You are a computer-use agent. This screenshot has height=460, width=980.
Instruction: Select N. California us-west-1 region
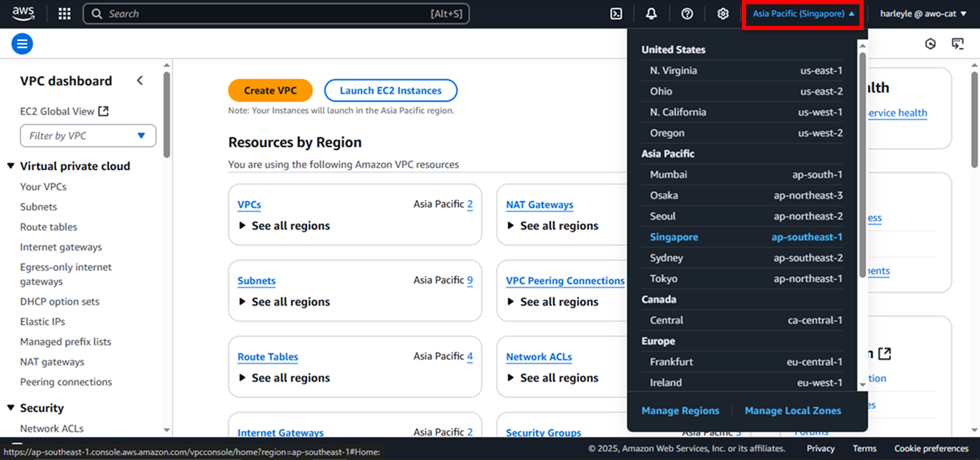point(743,112)
